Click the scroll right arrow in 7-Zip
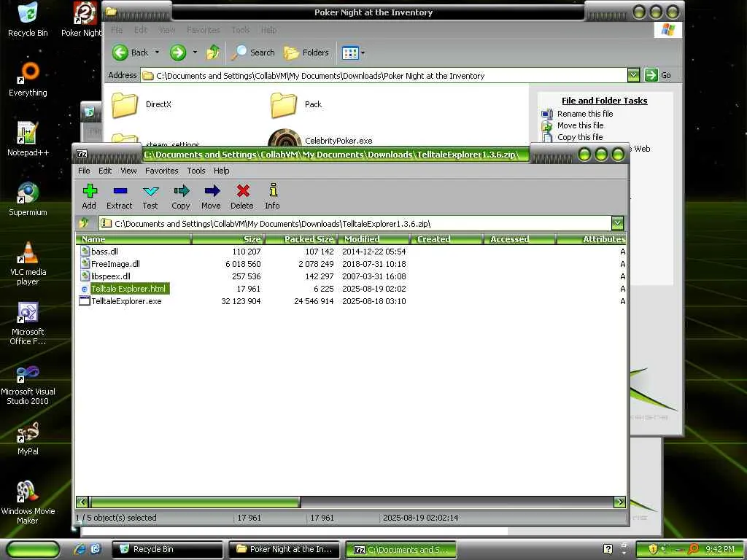 pyautogui.click(x=620, y=502)
